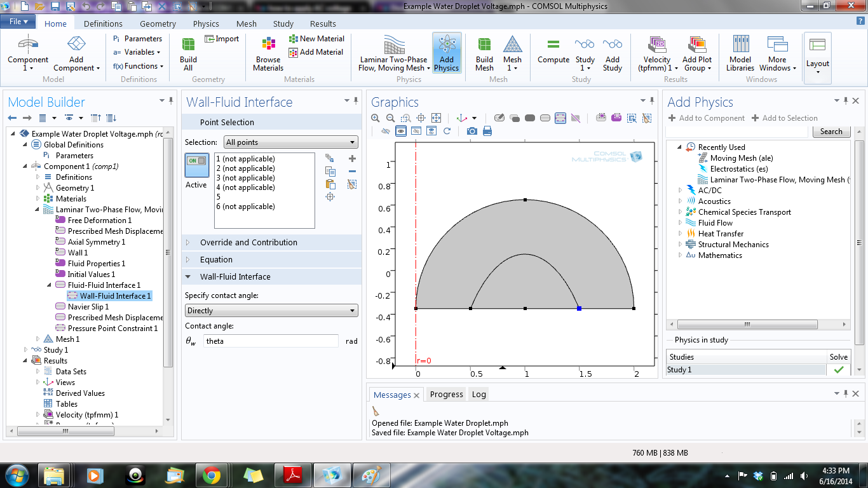This screenshot has width=868, height=488.
Task: Open Browse Materials in the ribbon
Action: (x=268, y=53)
